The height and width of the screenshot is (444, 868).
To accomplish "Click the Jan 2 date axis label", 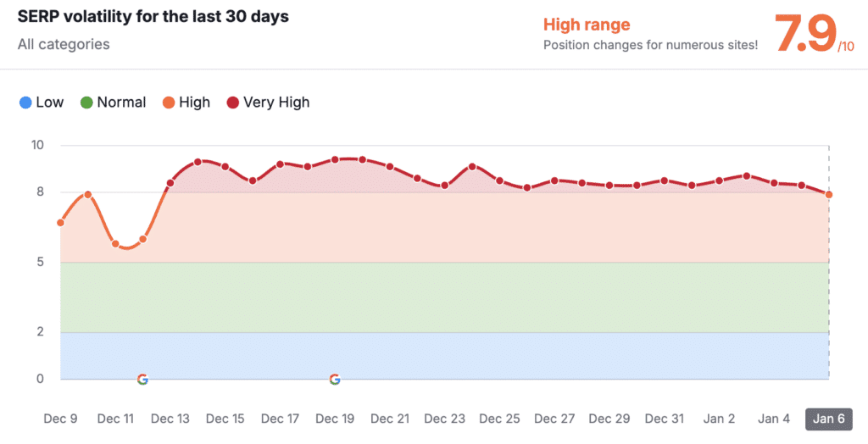I will tap(719, 419).
